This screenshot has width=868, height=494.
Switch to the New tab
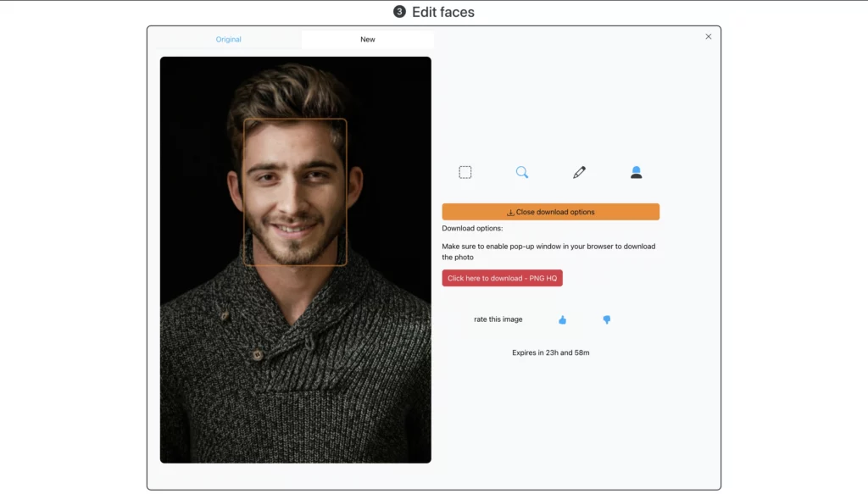click(367, 39)
